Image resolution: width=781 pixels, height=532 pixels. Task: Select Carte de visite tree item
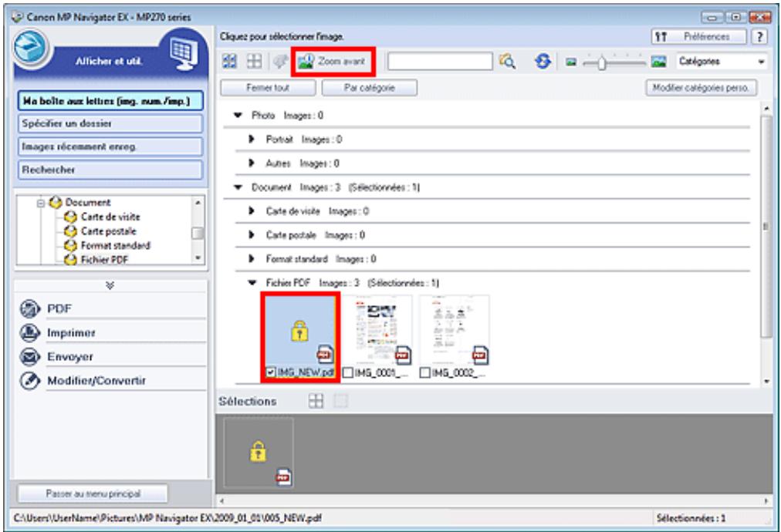coord(110,217)
